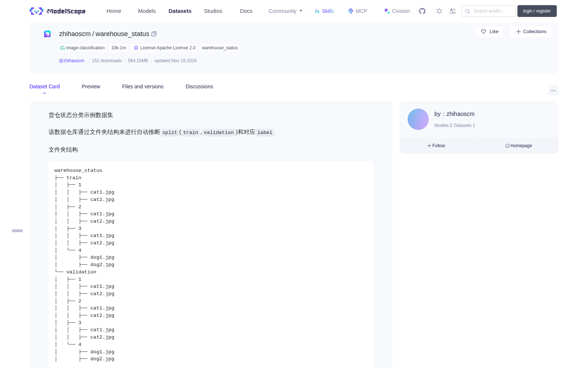This screenshot has height=368, width=588.
Task: Switch to the Dataset Card tab
Action: coord(44,86)
